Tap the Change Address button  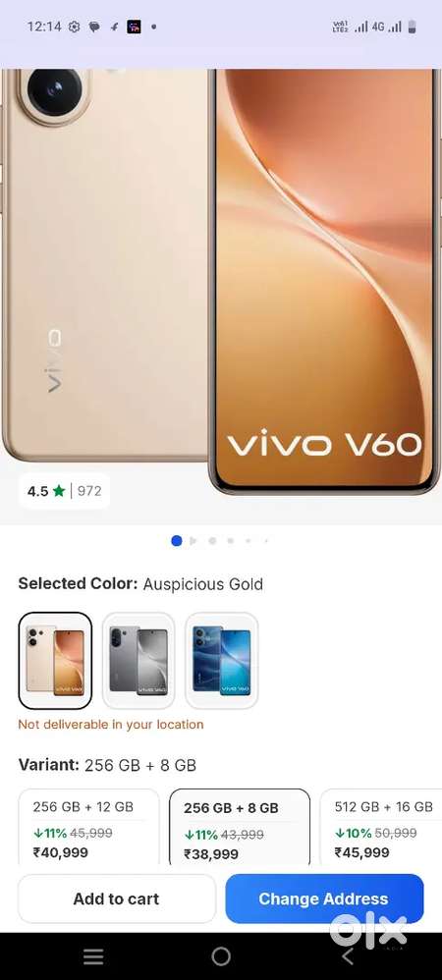tap(324, 898)
